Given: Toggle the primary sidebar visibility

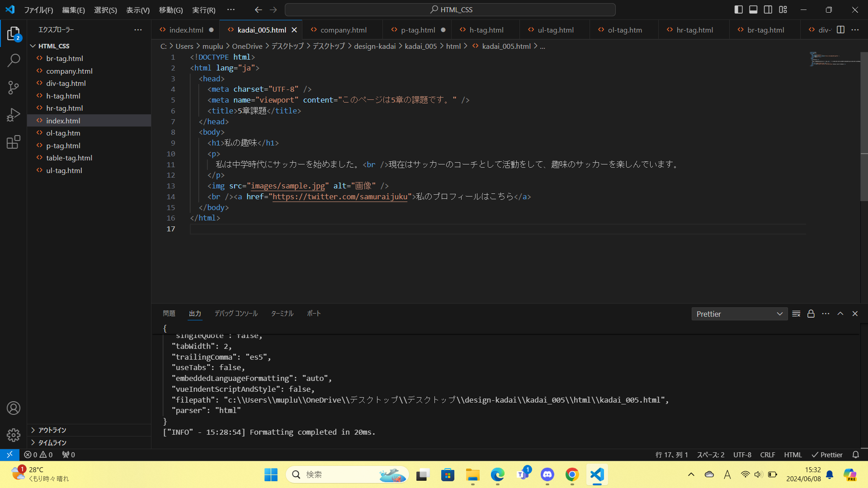Looking at the screenshot, I should [739, 9].
